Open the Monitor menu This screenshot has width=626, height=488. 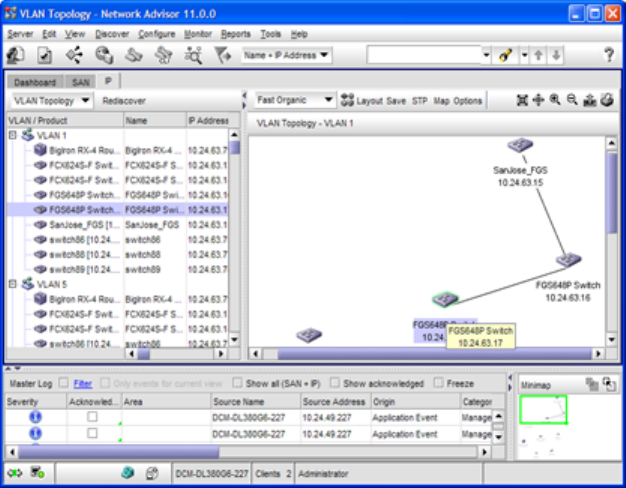tap(198, 34)
